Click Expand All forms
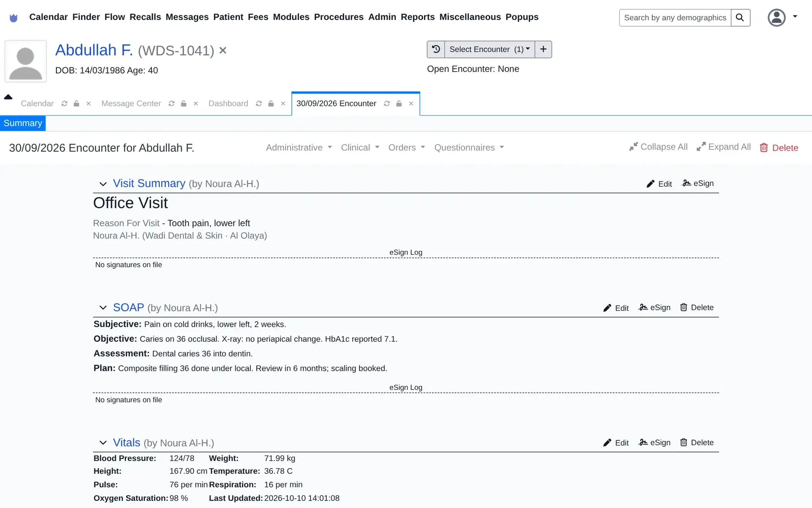The image size is (812, 508). point(724,147)
